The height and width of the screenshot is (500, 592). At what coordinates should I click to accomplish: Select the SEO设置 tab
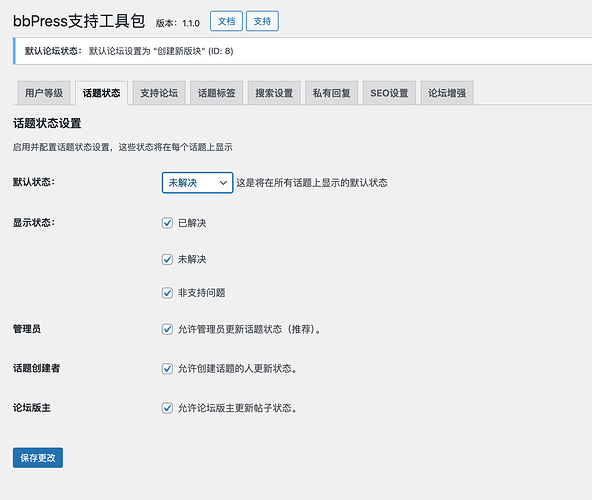389,93
